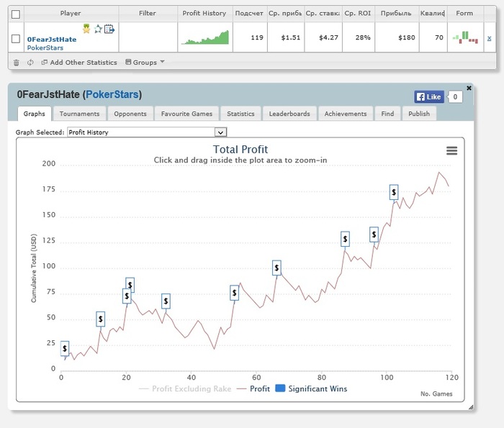
Task: Toggle the Profit legend series
Action: (x=253, y=389)
